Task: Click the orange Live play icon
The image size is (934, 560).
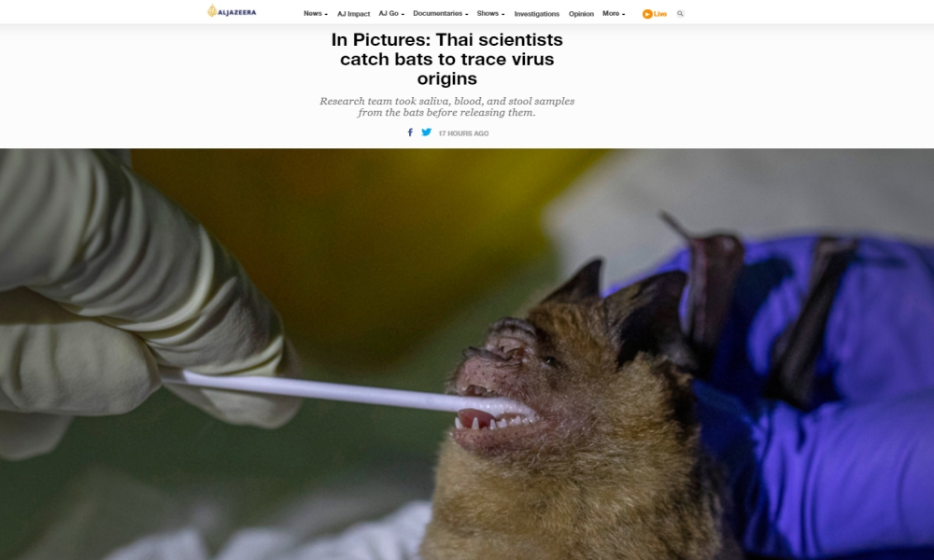Action: point(647,14)
